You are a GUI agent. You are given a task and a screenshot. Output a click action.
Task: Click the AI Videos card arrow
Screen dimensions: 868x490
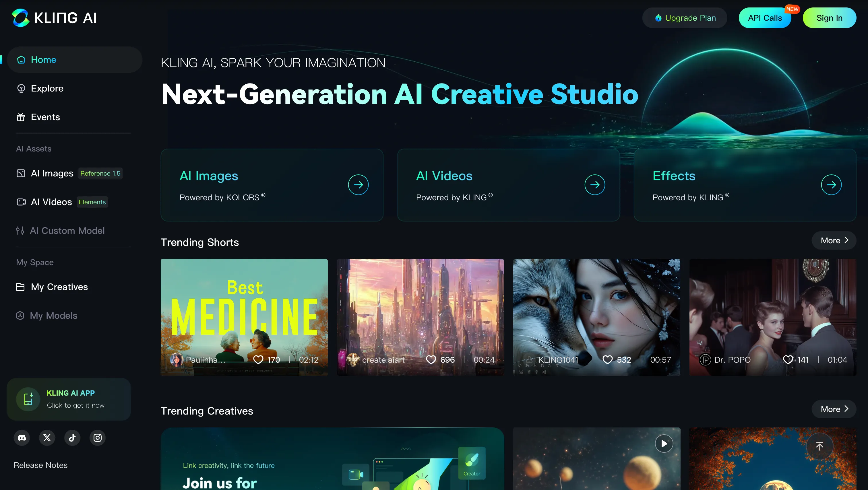pos(595,184)
